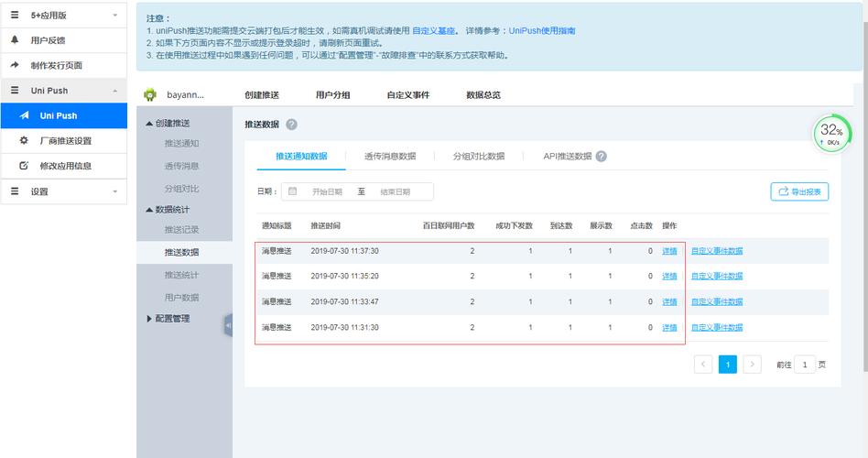Click the Android app icon beside bayann
868x458 pixels.
pos(150,94)
